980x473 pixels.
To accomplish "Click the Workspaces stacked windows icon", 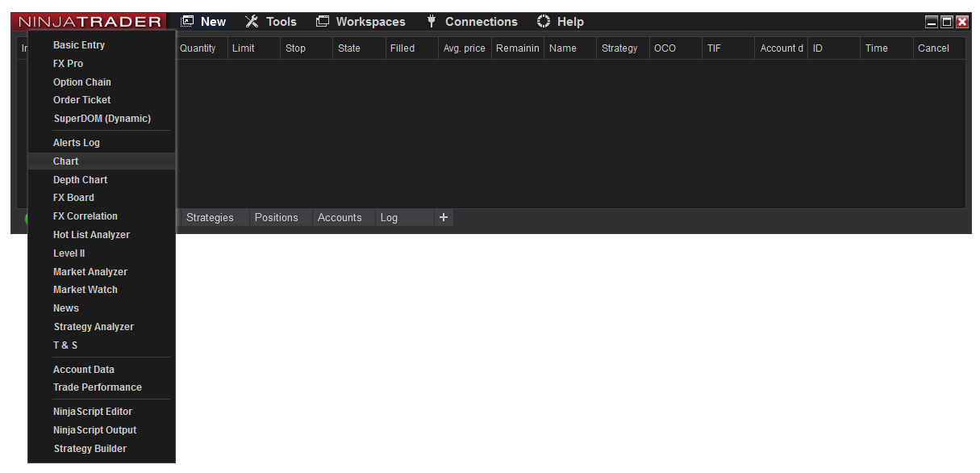I will (x=323, y=22).
